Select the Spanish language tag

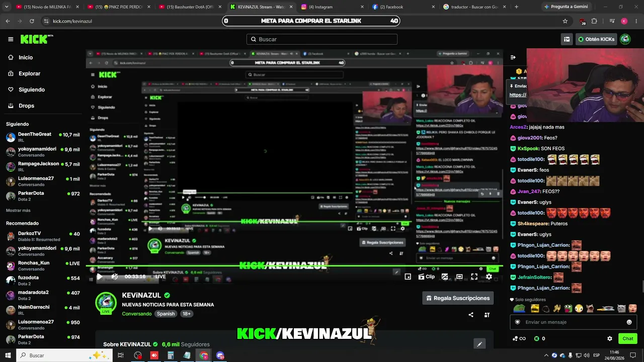pyautogui.click(x=166, y=314)
